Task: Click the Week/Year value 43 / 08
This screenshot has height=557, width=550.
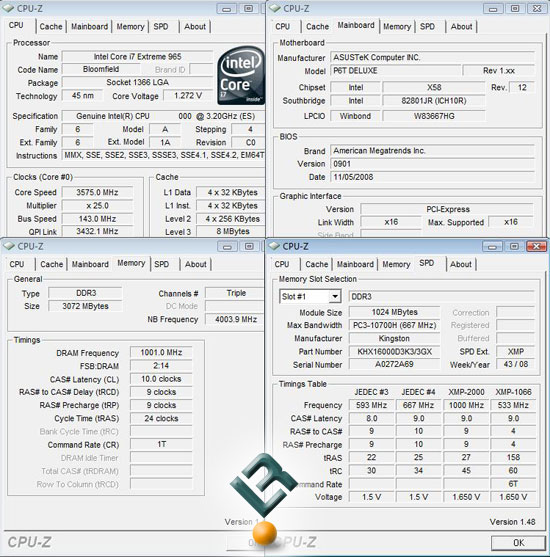Action: click(516, 364)
